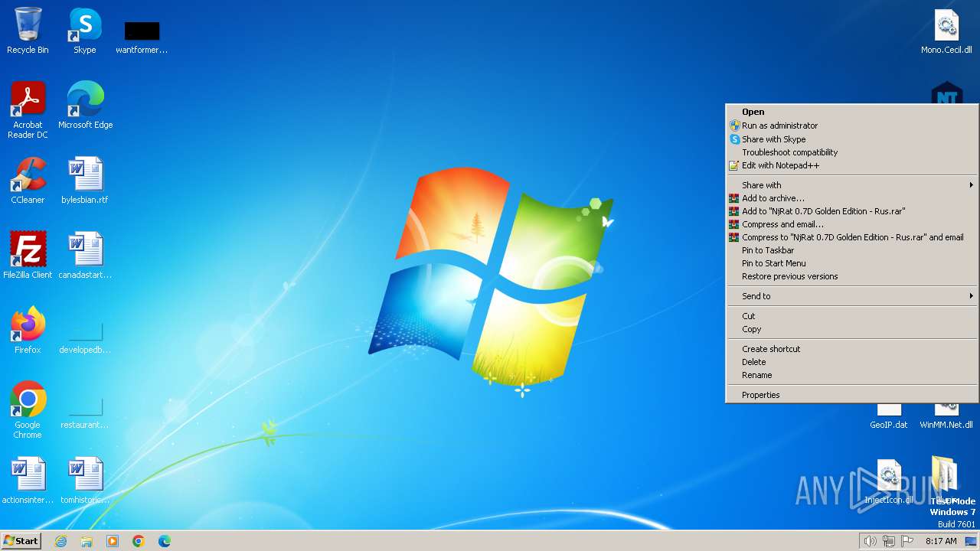
Task: Select Add to NjRat Golden Edition rar
Action: click(x=851, y=211)
